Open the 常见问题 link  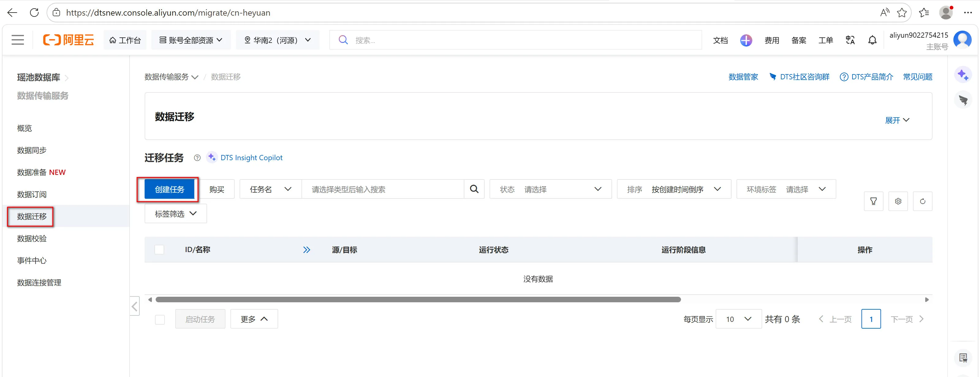tap(918, 77)
